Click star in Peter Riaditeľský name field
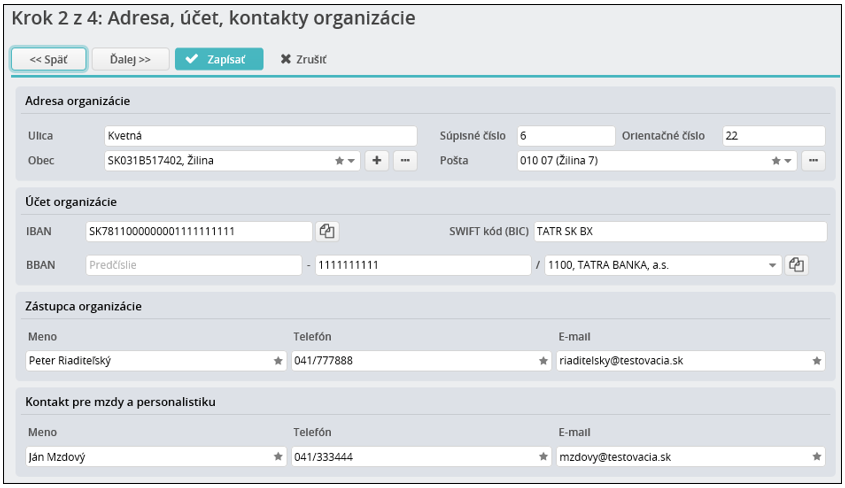 pos(278,361)
